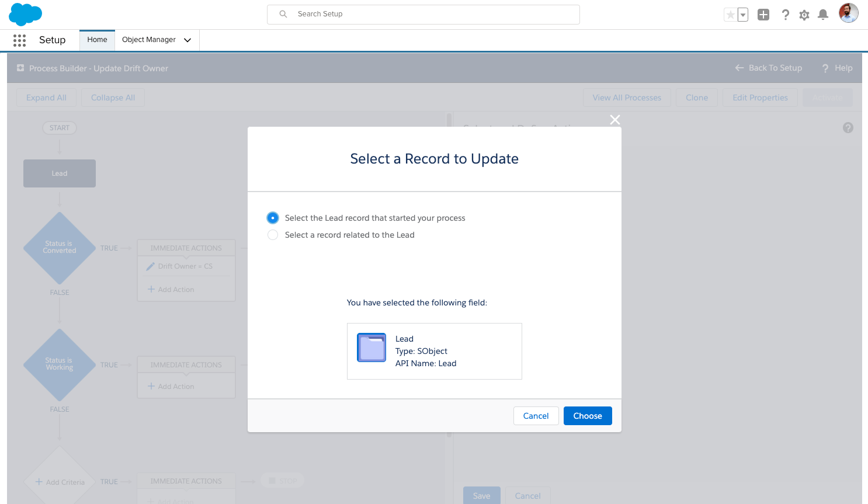Click View All Processes button
This screenshot has height=504, width=868.
627,98
